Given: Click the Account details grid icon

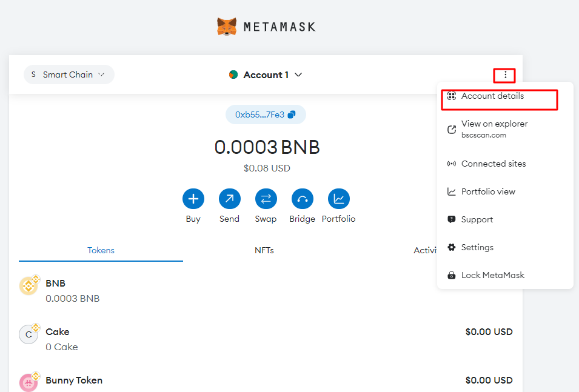Looking at the screenshot, I should 451,96.
